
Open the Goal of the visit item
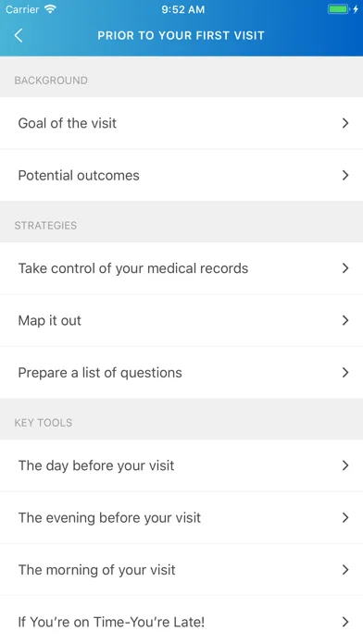tap(181, 123)
